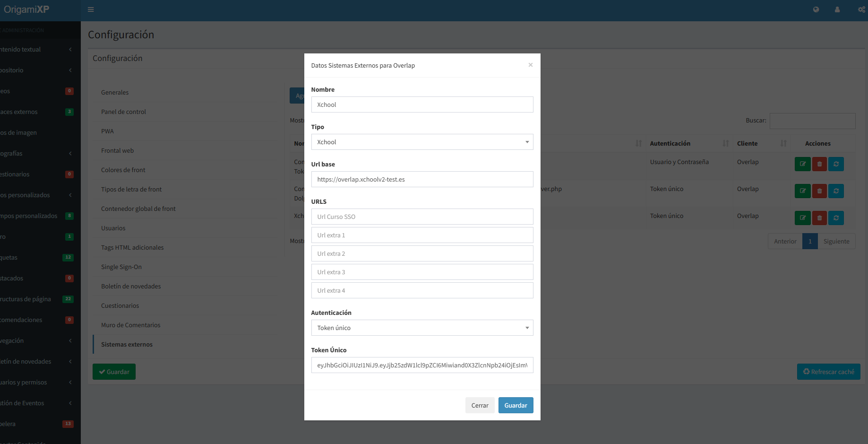Open the Colores de front tab
The width and height of the screenshot is (868, 444).
tap(184, 170)
